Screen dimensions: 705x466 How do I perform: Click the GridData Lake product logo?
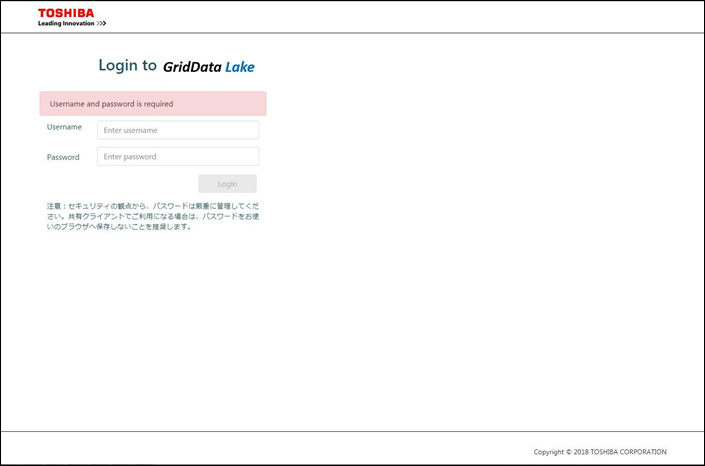click(x=209, y=67)
